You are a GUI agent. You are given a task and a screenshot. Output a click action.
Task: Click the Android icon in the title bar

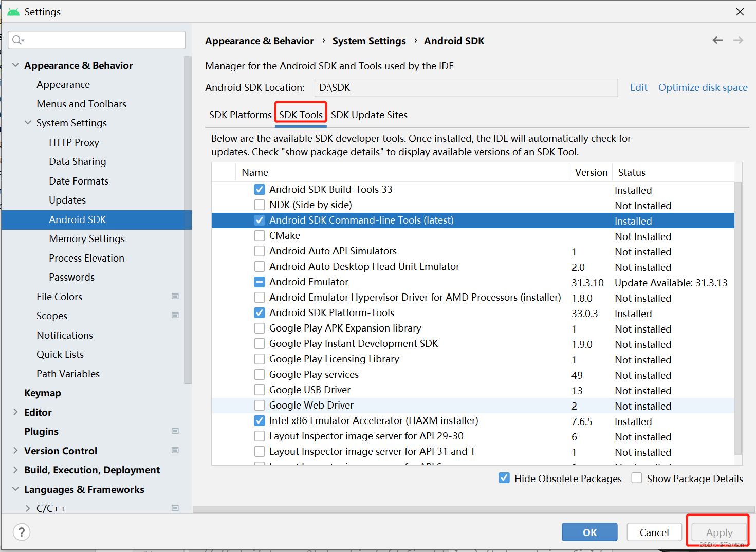13,12
